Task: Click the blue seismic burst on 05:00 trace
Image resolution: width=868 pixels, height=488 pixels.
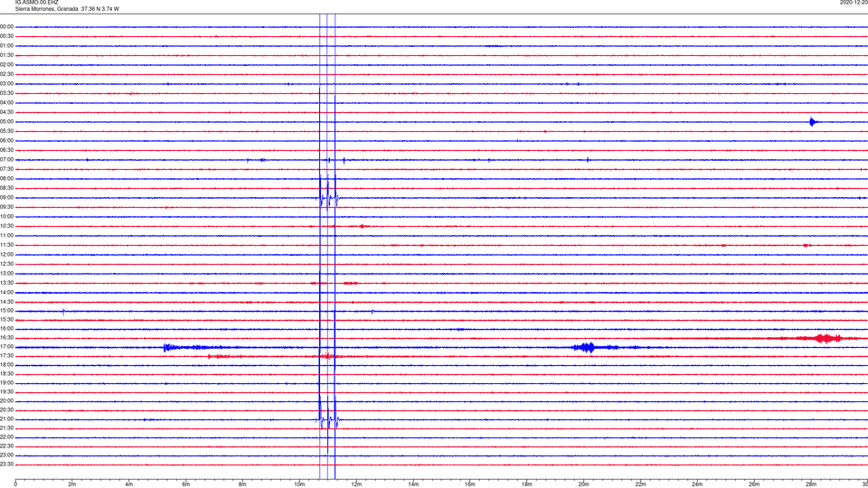Action: point(813,122)
